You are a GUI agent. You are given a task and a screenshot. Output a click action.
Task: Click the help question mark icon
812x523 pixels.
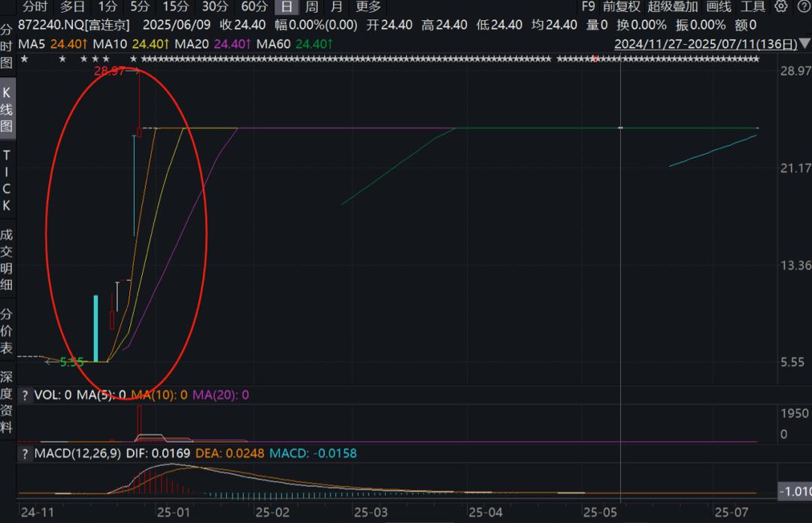coord(804,6)
